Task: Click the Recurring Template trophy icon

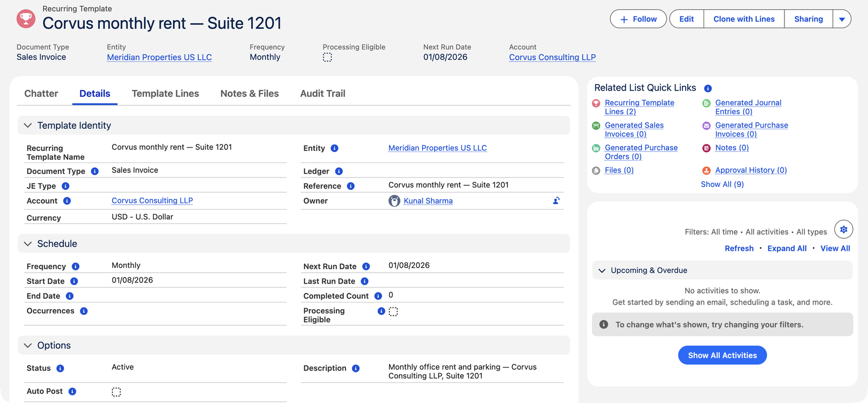Action: pos(26,19)
